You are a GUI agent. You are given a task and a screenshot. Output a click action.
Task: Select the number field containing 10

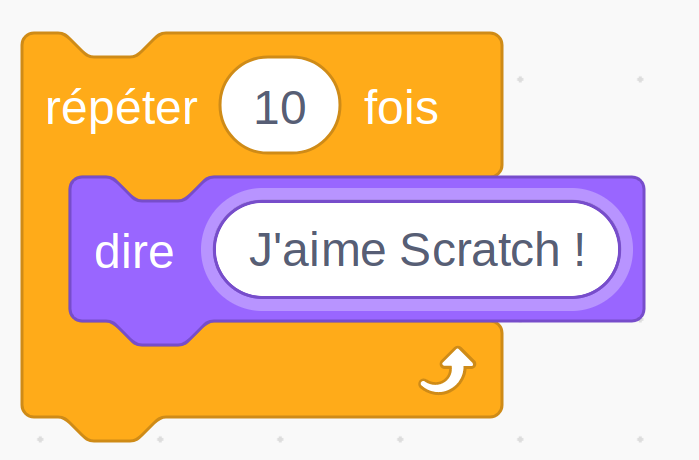point(280,105)
